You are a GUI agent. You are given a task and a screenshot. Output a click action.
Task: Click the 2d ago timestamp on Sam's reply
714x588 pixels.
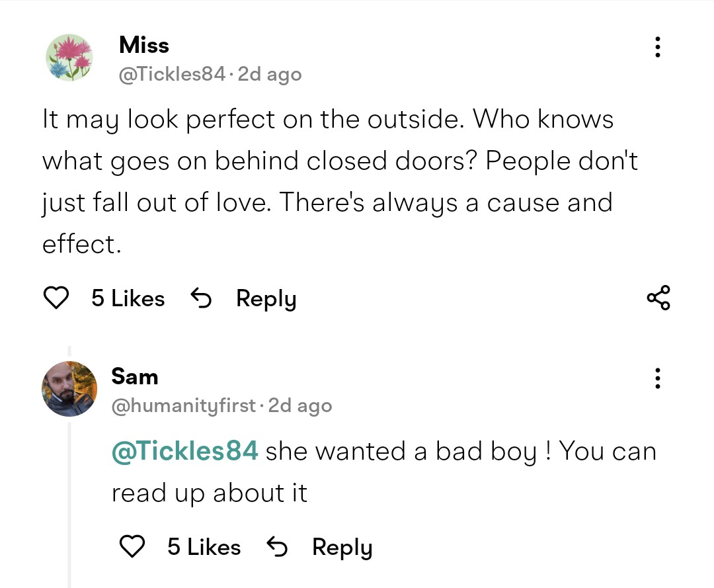click(x=300, y=405)
